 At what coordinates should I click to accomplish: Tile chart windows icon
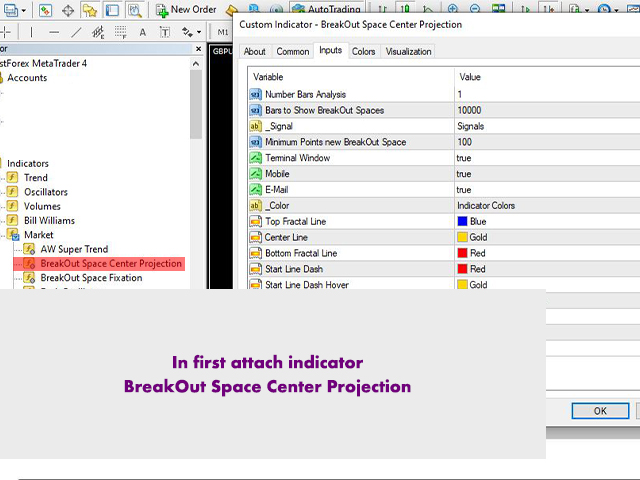pyautogui.click(x=498, y=9)
